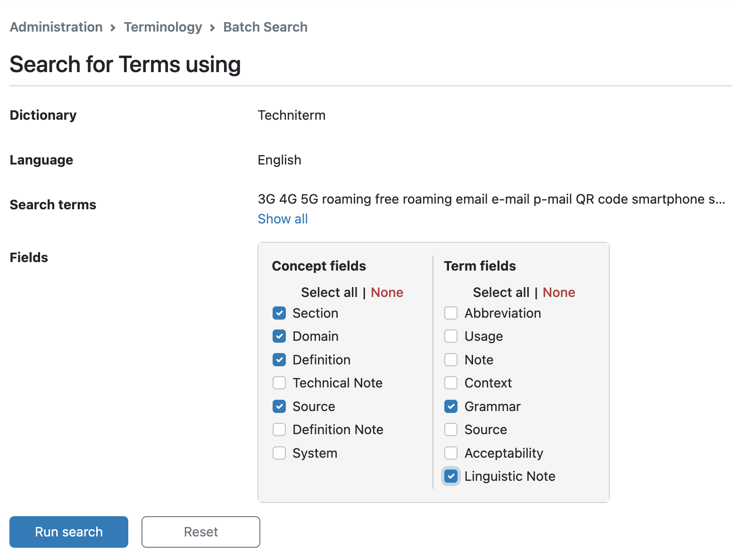
Task: Click the Search for Terms using heading
Action: coord(125,64)
